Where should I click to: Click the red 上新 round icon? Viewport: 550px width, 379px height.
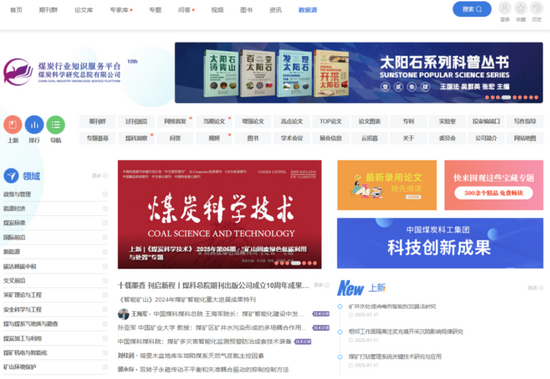(x=13, y=125)
